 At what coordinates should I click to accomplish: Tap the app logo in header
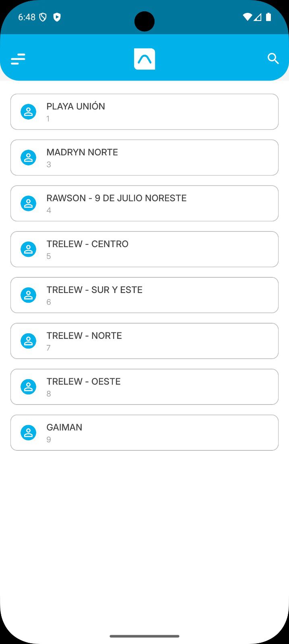coord(144,59)
